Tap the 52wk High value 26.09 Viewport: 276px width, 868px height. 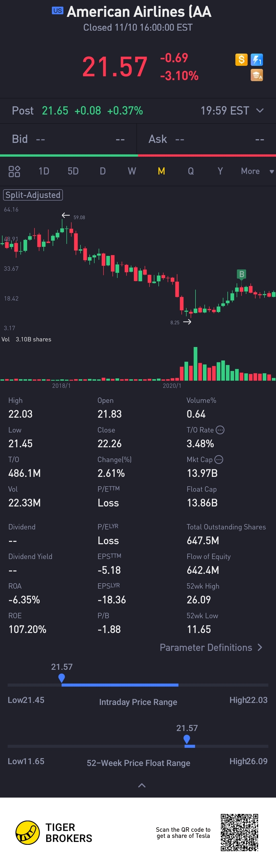click(199, 600)
